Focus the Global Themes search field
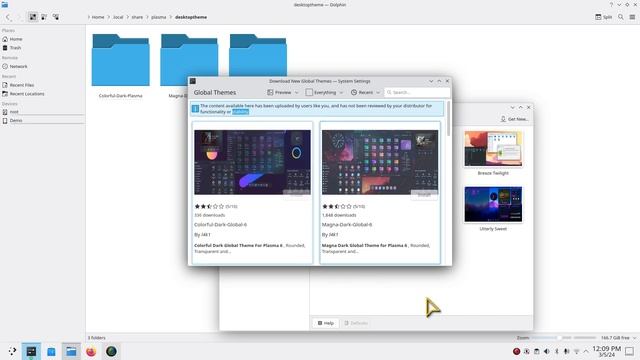 click(417, 93)
